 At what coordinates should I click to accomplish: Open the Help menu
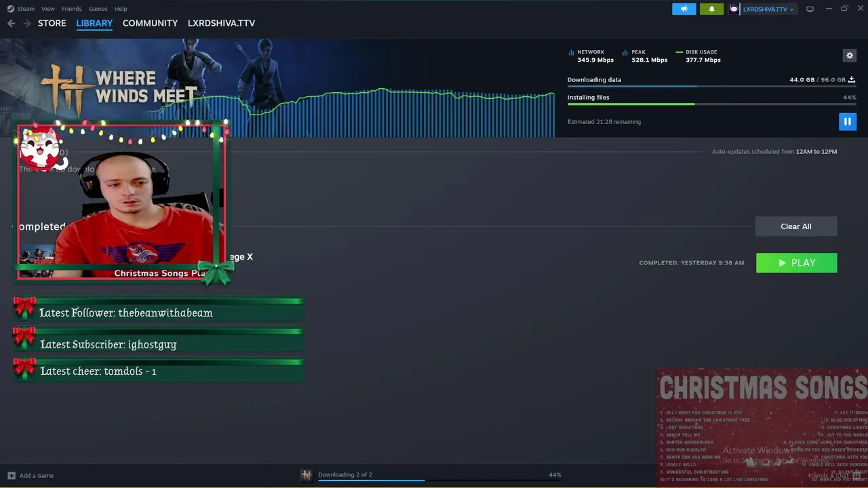coord(121,9)
